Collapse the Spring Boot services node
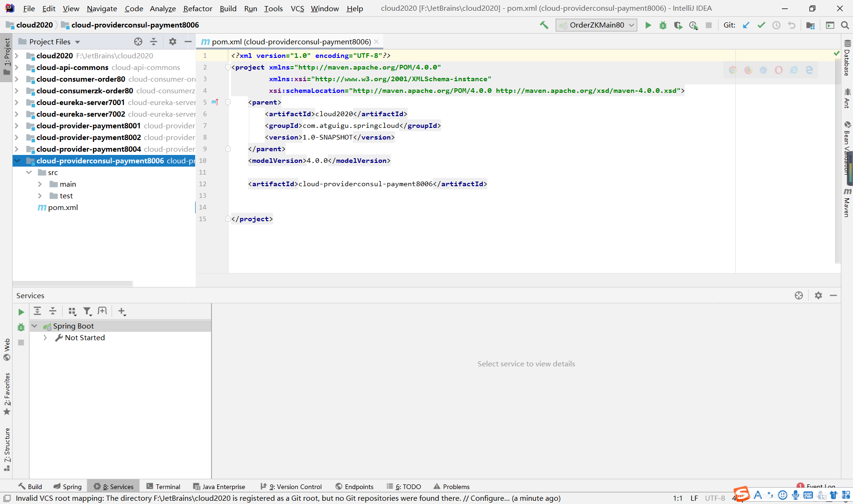 [34, 326]
